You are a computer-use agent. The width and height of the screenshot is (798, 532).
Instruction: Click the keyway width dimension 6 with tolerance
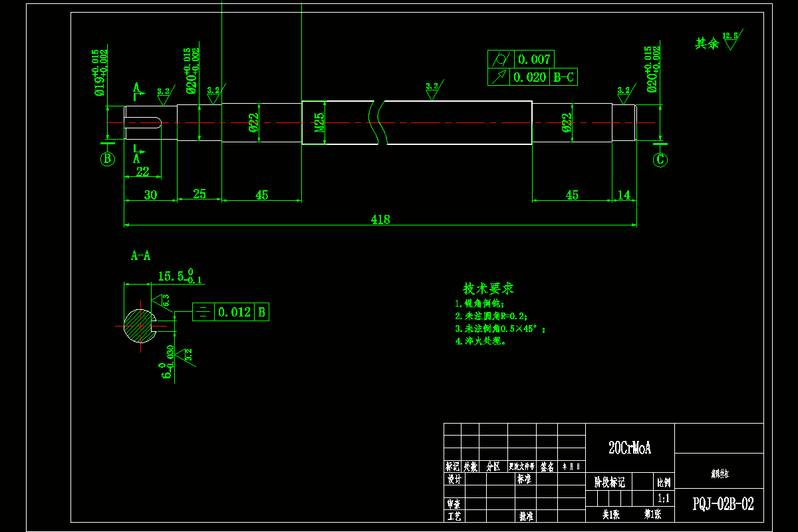tap(166, 363)
